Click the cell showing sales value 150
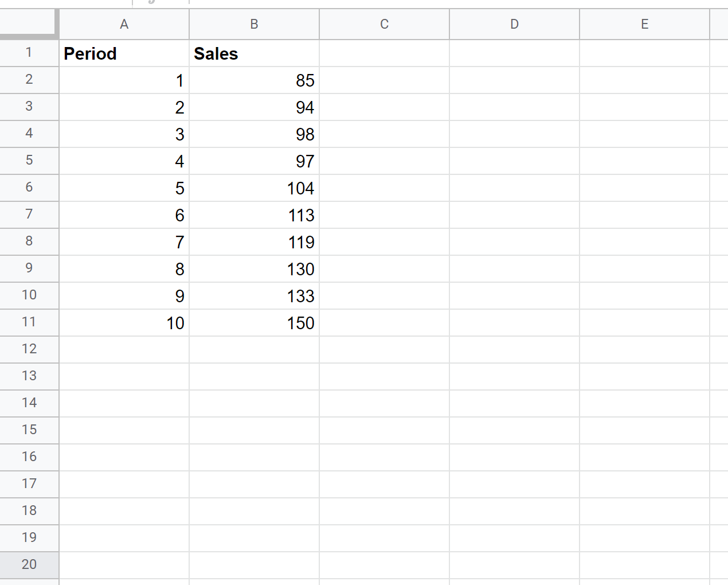Image resolution: width=728 pixels, height=585 pixels. 254,323
